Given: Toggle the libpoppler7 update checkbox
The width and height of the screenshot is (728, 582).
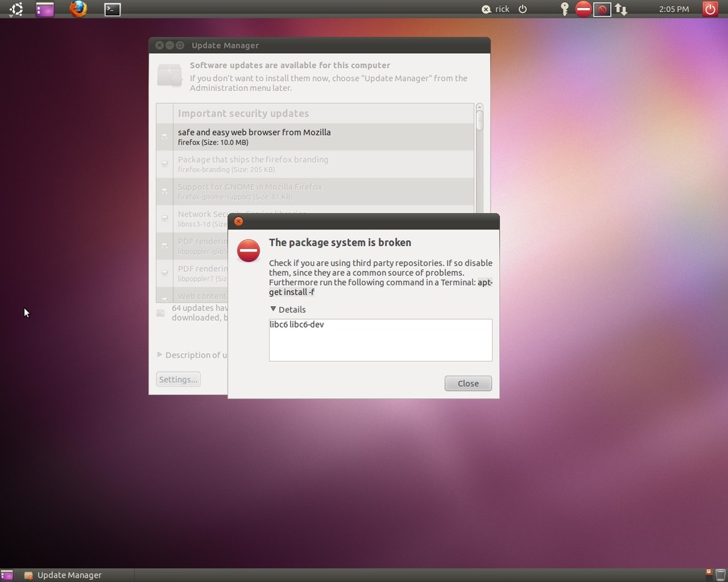Looking at the screenshot, I should 164,273.
